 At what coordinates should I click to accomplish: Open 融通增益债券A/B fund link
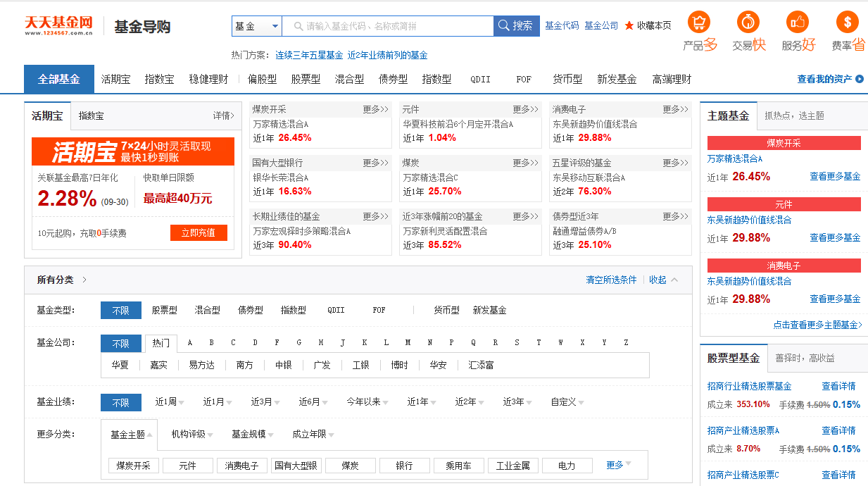[x=584, y=231]
